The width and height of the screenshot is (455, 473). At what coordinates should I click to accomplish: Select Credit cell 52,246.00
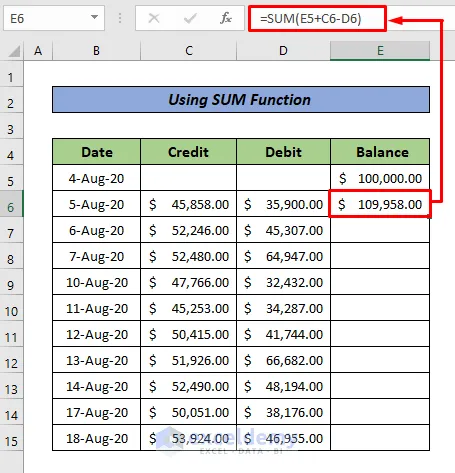pos(189,230)
